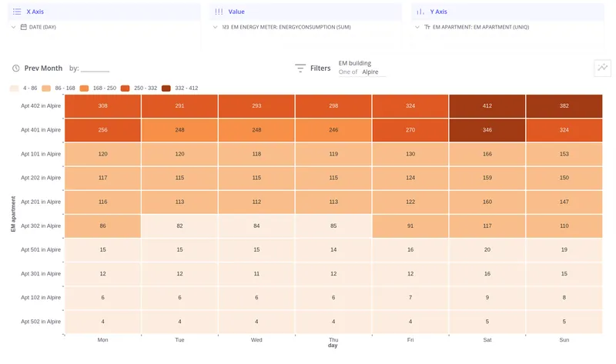This screenshot has height=364, width=616.
Task: Click the 'Apt 501 in Alpire' row label
Action: pos(41,250)
